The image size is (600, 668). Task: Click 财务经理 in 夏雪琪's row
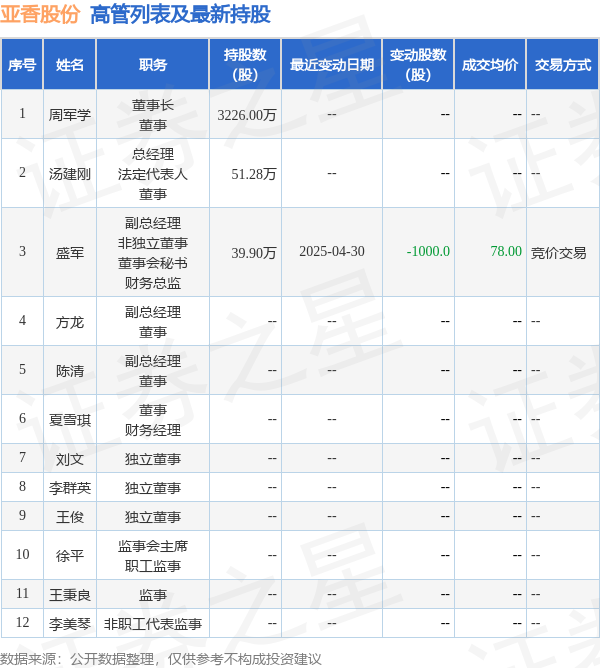pos(153,430)
